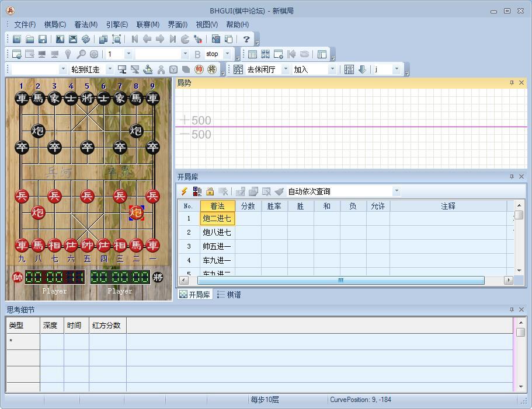Click the split layout panel icon

[x=322, y=54]
